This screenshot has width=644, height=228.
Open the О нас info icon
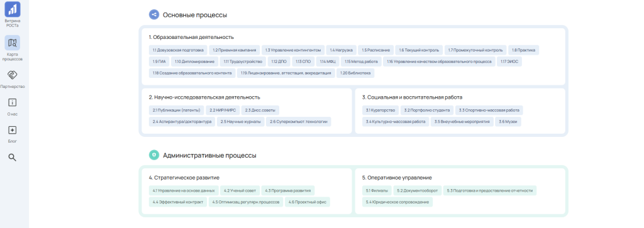(13, 102)
